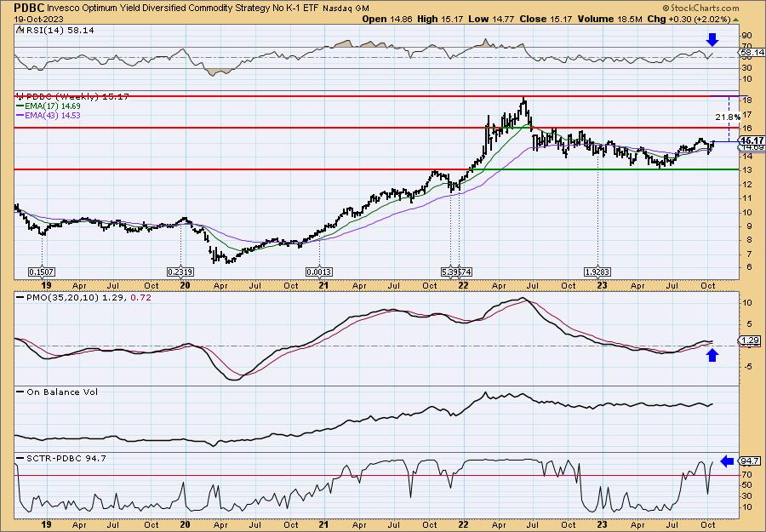Click the RSI(14) 58.14 legend label
This screenshot has height=532, width=766.
pyautogui.click(x=59, y=30)
